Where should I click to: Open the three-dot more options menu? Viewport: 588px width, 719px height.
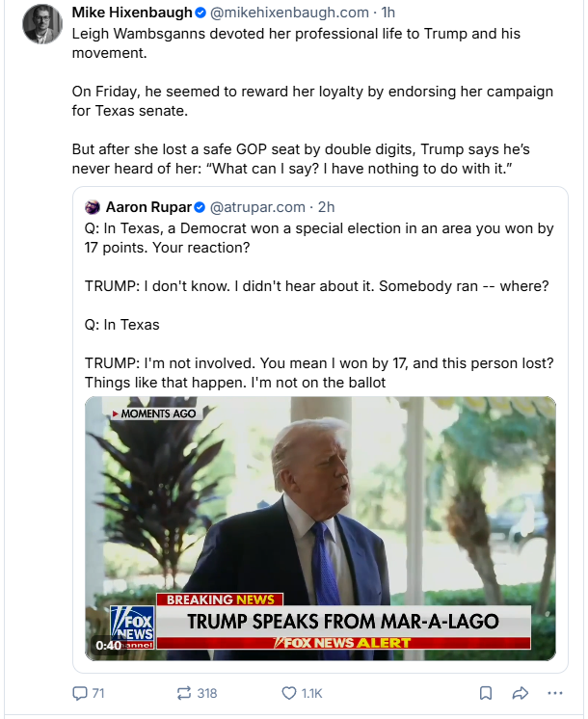point(554,693)
